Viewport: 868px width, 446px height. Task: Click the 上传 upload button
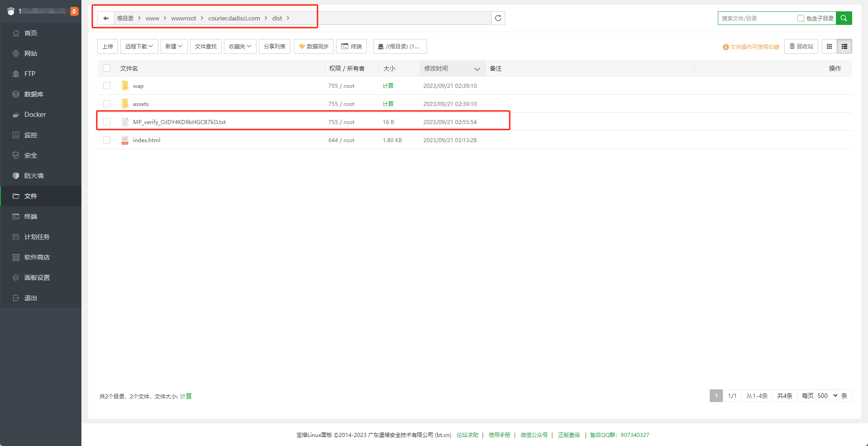pyautogui.click(x=108, y=46)
